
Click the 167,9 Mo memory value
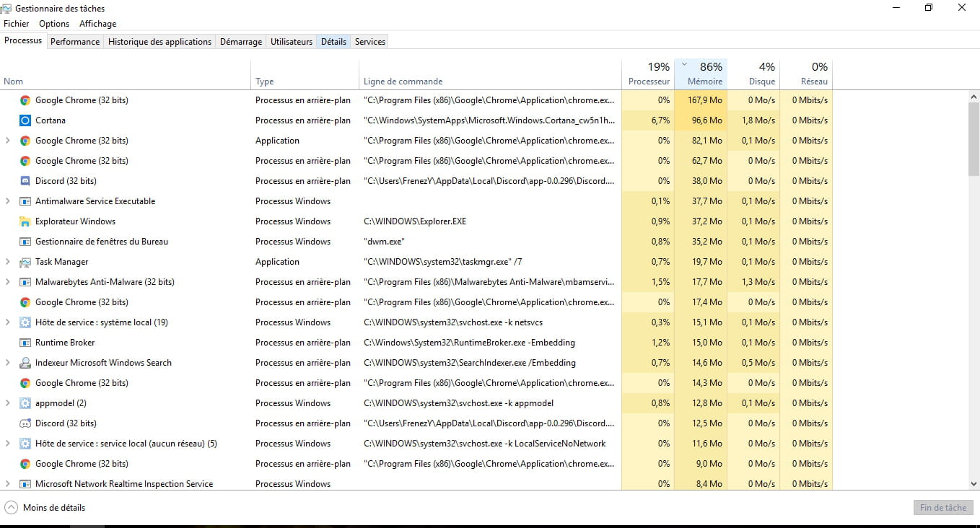click(705, 100)
